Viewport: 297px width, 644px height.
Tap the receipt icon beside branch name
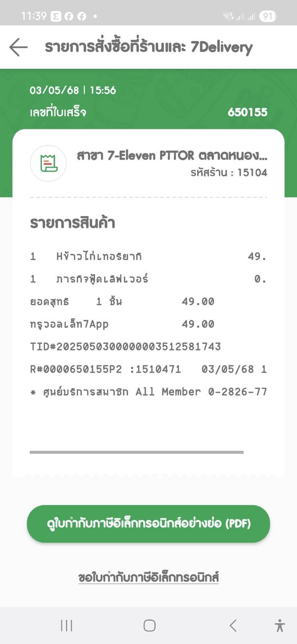(48, 163)
